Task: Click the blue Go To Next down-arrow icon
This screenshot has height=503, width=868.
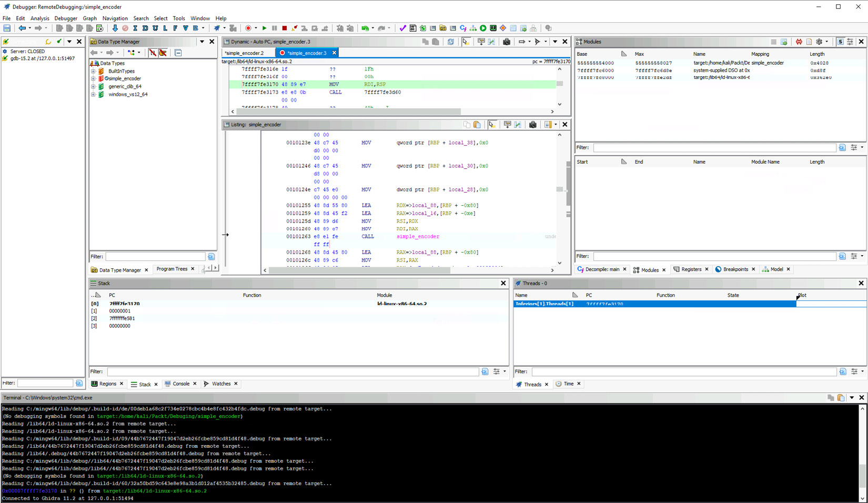Action: (115, 28)
